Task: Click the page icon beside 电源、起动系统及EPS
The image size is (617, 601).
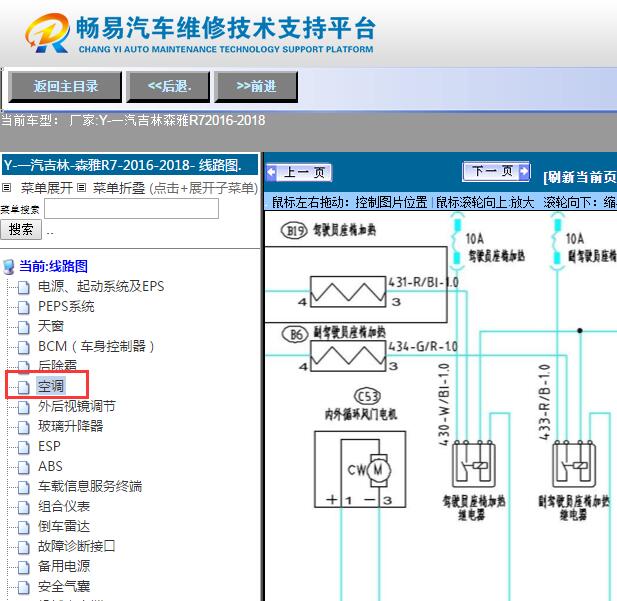Action: click(x=24, y=287)
